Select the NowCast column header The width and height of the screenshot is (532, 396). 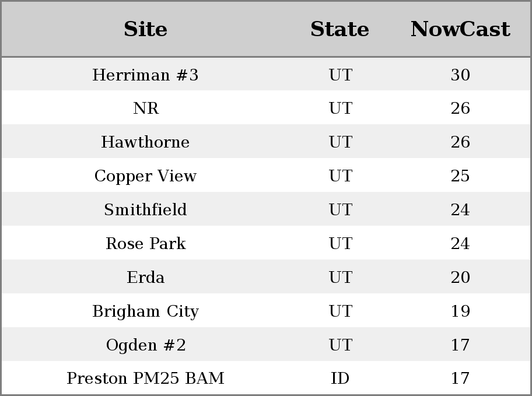[x=460, y=29]
